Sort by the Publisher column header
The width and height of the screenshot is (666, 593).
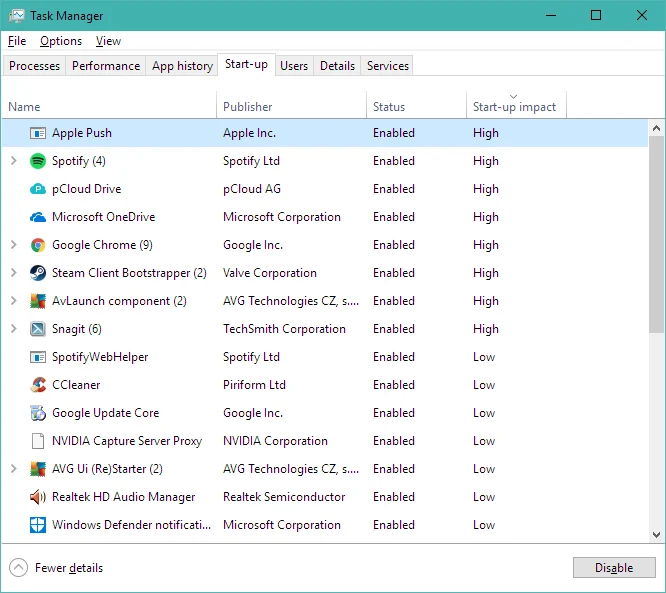click(292, 105)
